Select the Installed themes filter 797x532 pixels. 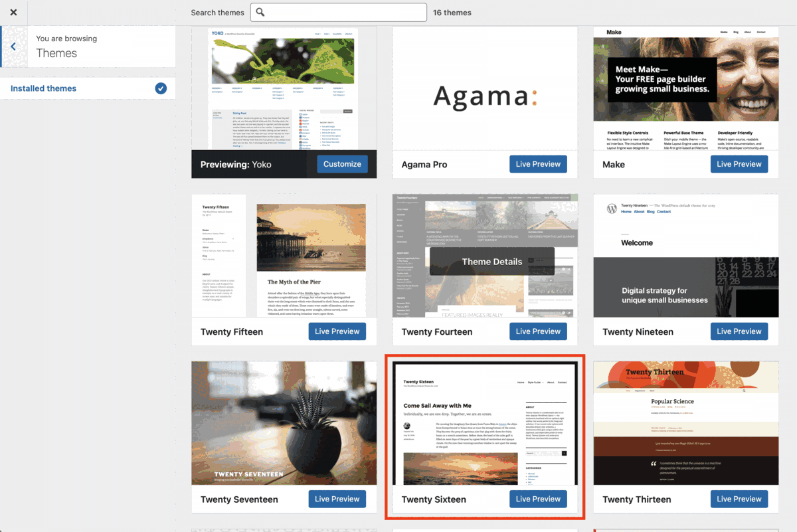click(88, 88)
